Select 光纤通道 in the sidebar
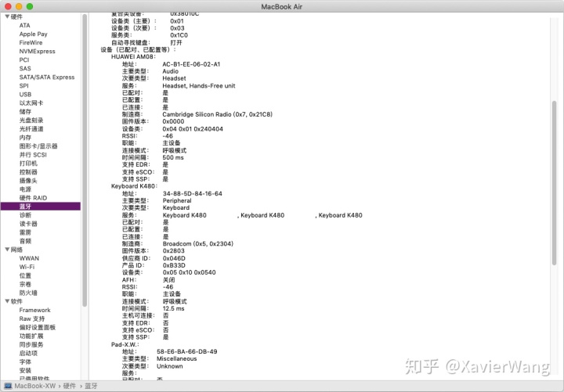 (x=31, y=128)
